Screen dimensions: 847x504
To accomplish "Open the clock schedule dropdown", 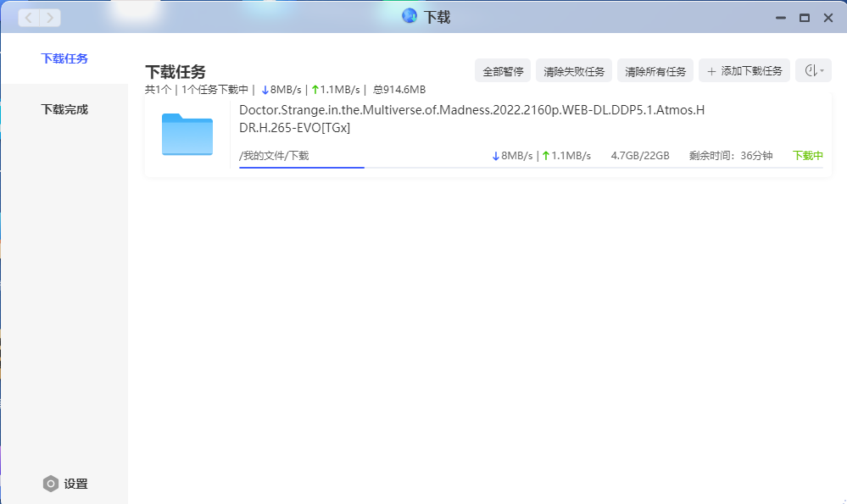I will [x=813, y=71].
